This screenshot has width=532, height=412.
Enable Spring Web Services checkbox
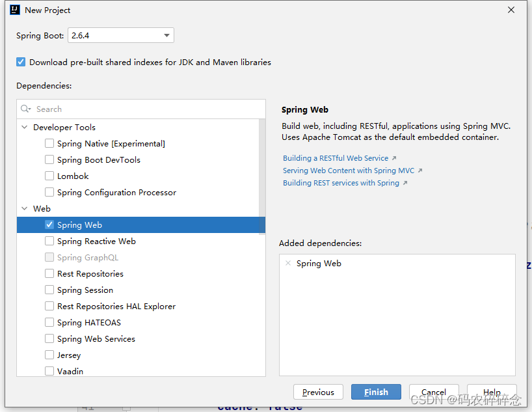click(49, 339)
